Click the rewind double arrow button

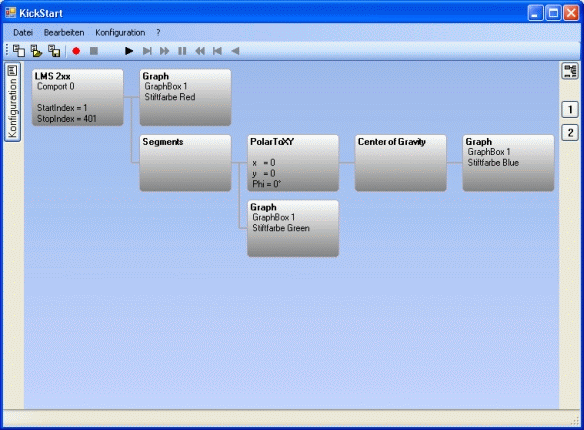tap(200, 51)
